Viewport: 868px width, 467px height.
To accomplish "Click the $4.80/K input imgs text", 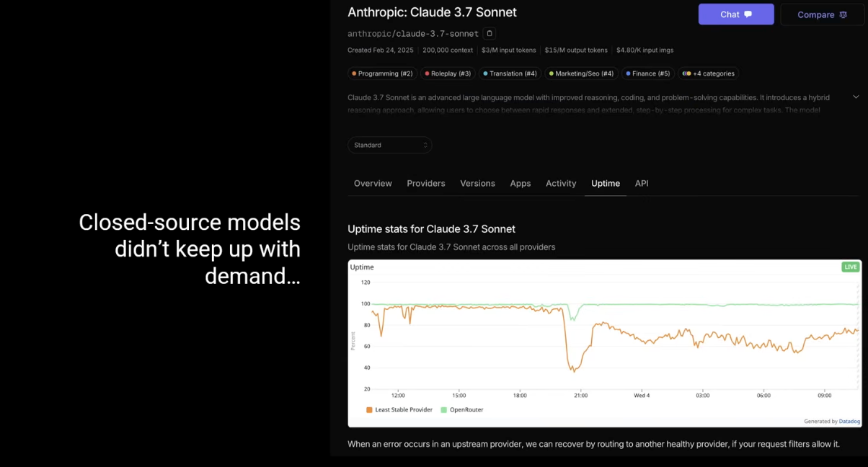I will [x=645, y=50].
